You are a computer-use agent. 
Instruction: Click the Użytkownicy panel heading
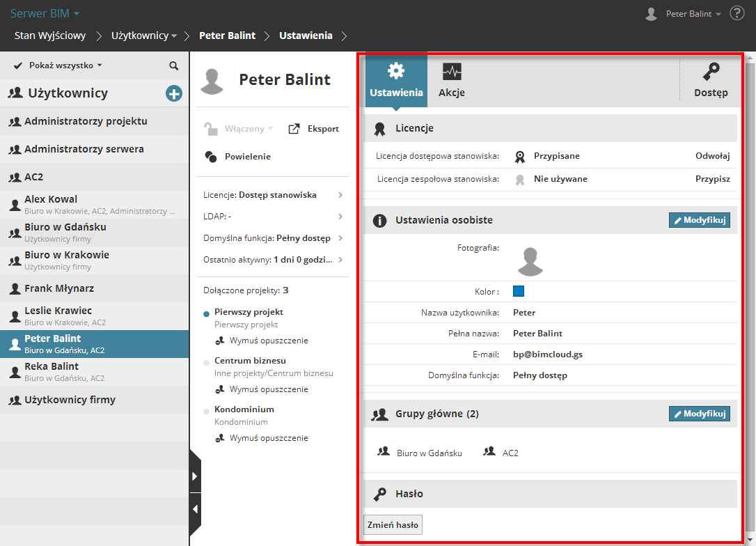click(x=68, y=93)
